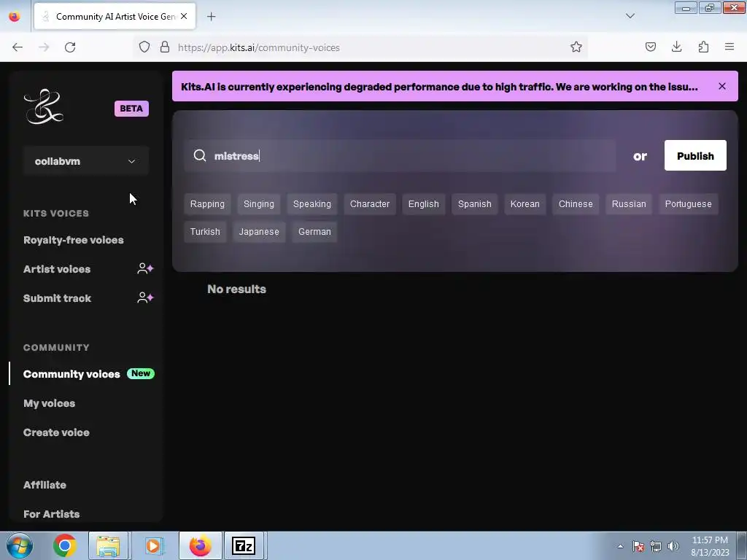Show hidden system tray icons arrow
The image size is (747, 560).
[620, 546]
